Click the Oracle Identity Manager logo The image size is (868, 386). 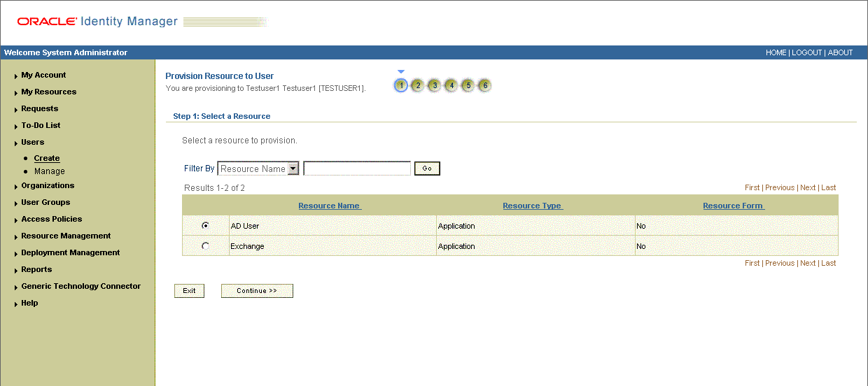(98, 22)
